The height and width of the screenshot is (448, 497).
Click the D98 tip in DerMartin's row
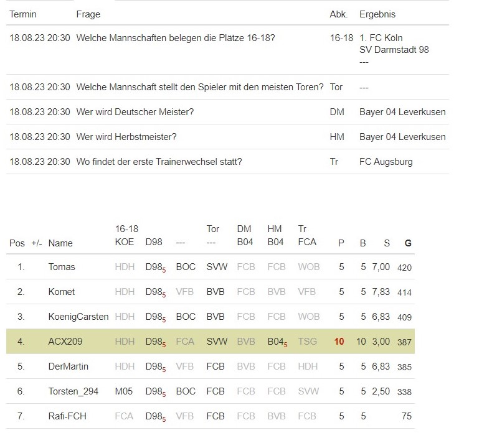[155, 367]
